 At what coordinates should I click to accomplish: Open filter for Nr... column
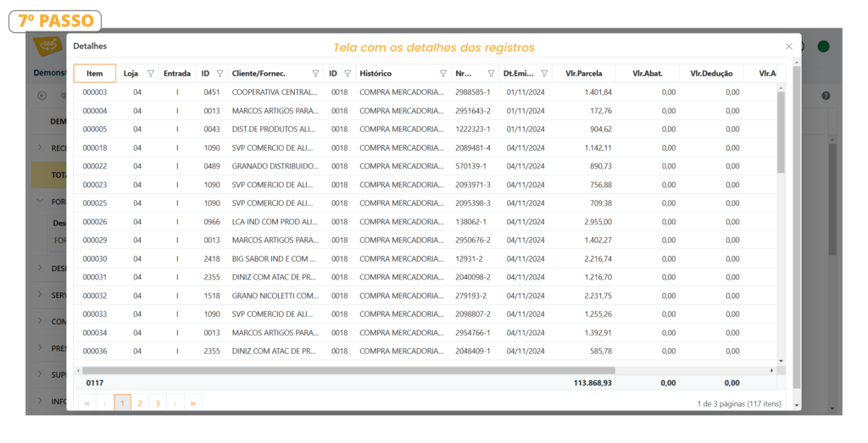pyautogui.click(x=491, y=74)
